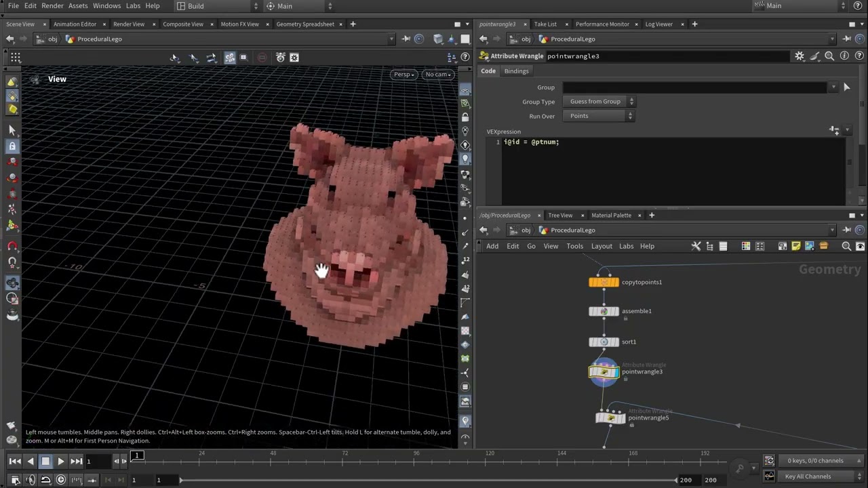Viewport: 868px width, 488px height.
Task: Toggle real time playback clock
Action: click(x=61, y=480)
